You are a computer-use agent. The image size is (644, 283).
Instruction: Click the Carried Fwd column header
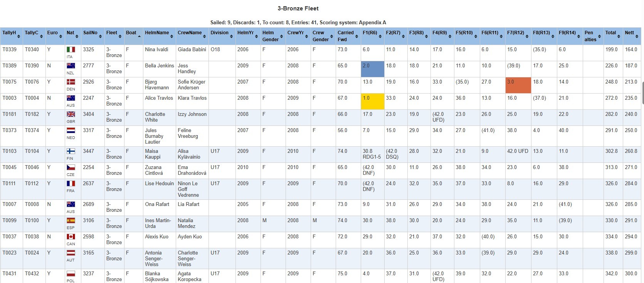345,36
